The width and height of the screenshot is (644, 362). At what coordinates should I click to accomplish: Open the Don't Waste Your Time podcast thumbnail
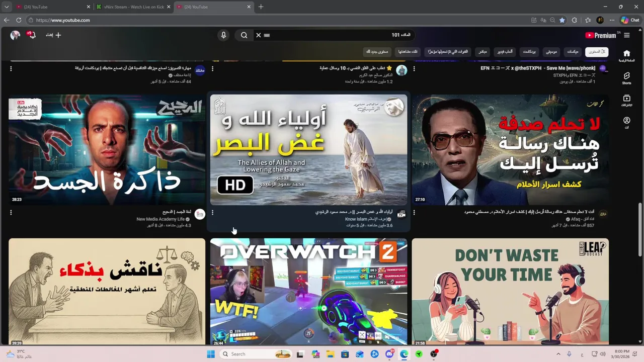click(510, 292)
